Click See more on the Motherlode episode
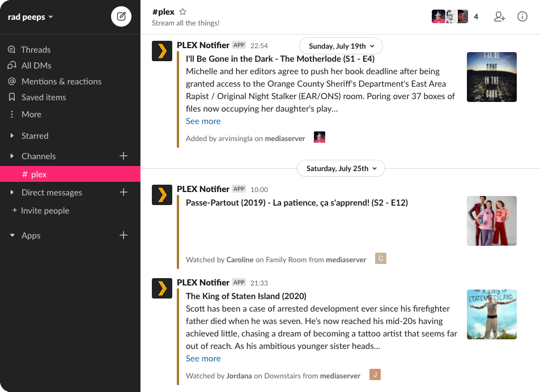The height and width of the screenshot is (392, 540). tap(203, 121)
